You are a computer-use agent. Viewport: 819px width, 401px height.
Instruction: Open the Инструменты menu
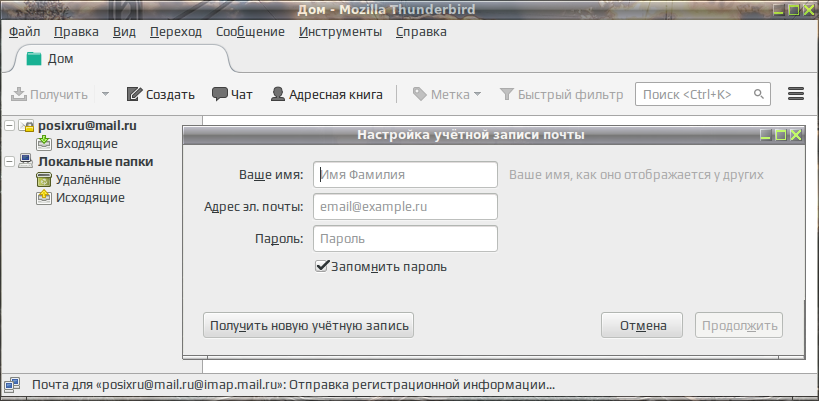coord(341,32)
